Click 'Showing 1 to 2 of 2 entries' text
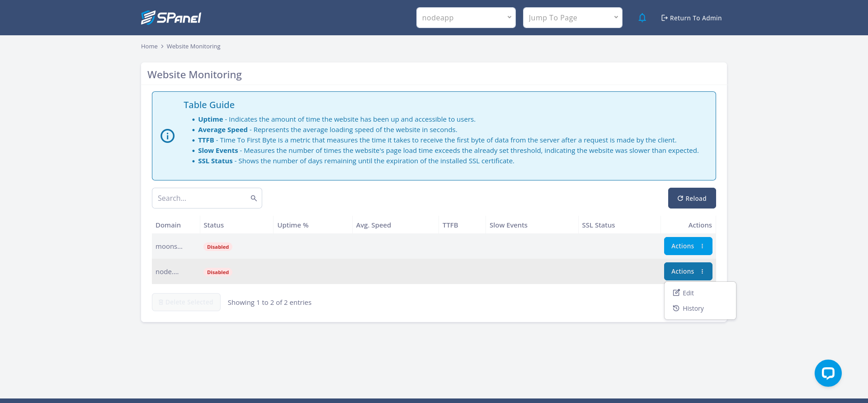The image size is (868, 403). 269,302
